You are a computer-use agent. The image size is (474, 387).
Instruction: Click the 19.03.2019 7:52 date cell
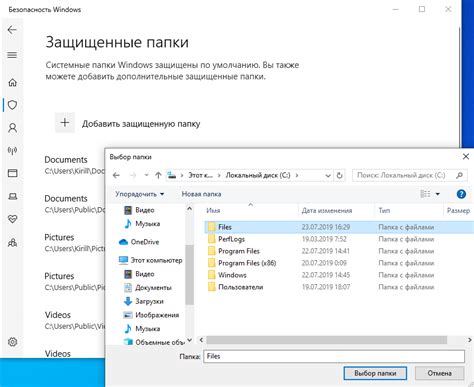[324, 239]
